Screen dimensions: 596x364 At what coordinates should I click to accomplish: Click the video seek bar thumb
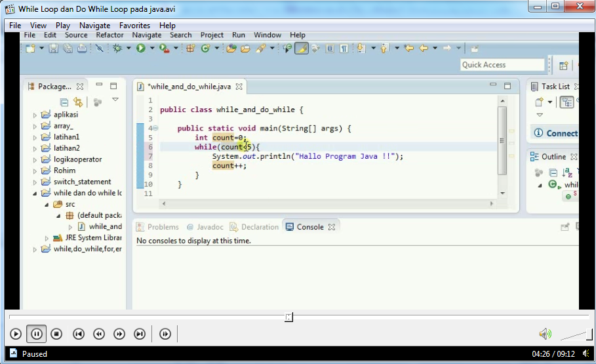tap(289, 317)
